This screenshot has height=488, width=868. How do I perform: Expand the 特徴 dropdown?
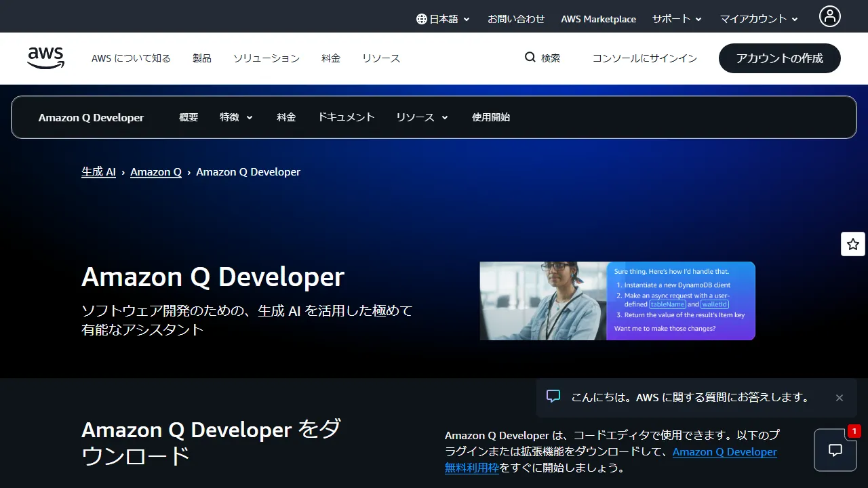235,117
